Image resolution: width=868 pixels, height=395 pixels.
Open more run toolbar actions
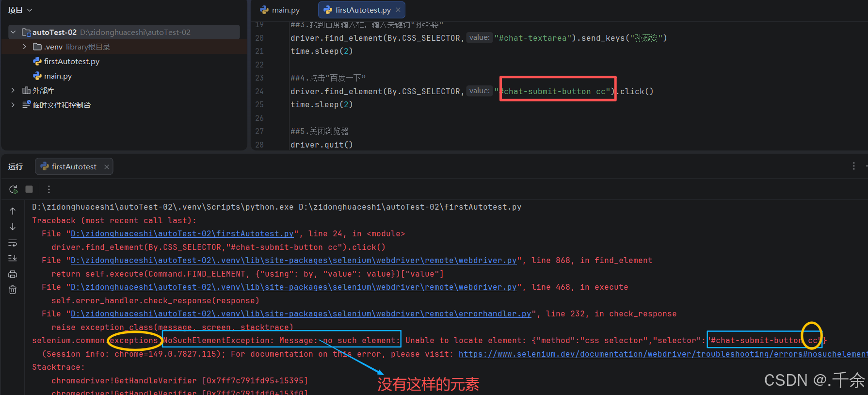[x=49, y=189]
